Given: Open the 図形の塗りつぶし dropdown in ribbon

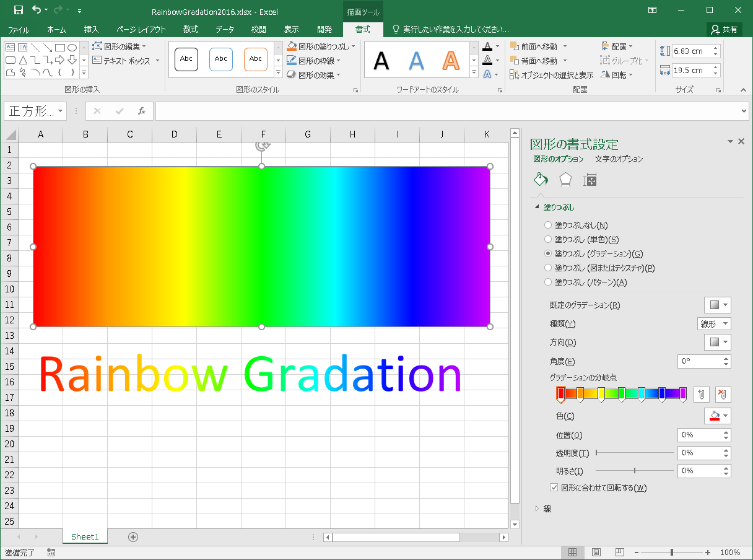Looking at the screenshot, I should click(321, 46).
